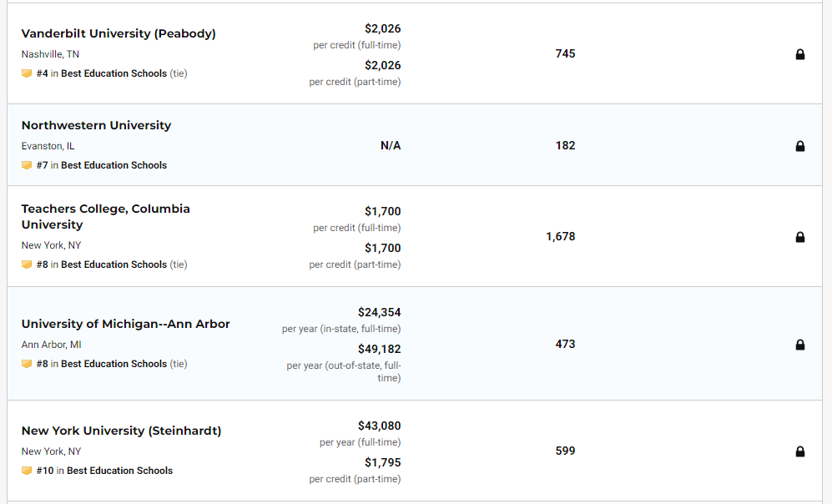The width and height of the screenshot is (832, 504).
Task: Click the ranking badge icon under Northwestern
Action: coord(27,165)
